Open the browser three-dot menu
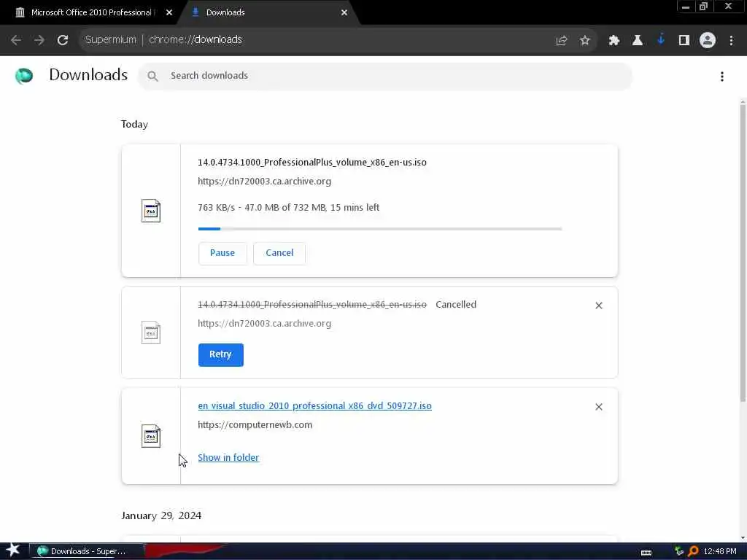The height and width of the screenshot is (560, 747). click(x=731, y=41)
